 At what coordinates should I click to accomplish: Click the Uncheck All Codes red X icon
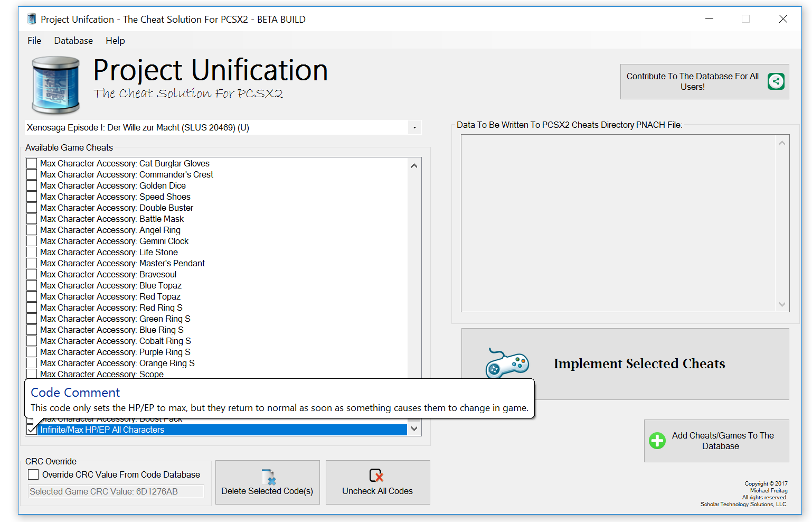click(x=376, y=476)
